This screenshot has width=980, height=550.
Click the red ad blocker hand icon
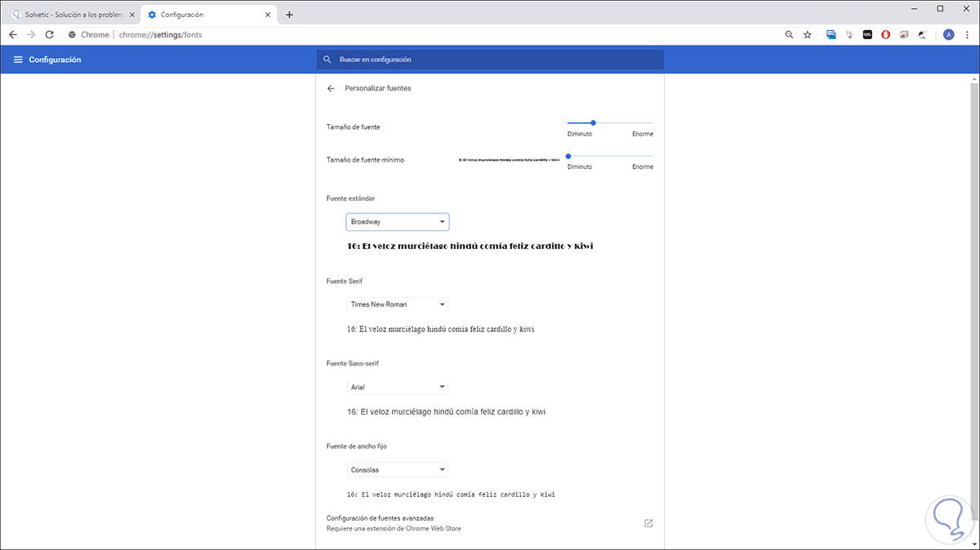886,35
